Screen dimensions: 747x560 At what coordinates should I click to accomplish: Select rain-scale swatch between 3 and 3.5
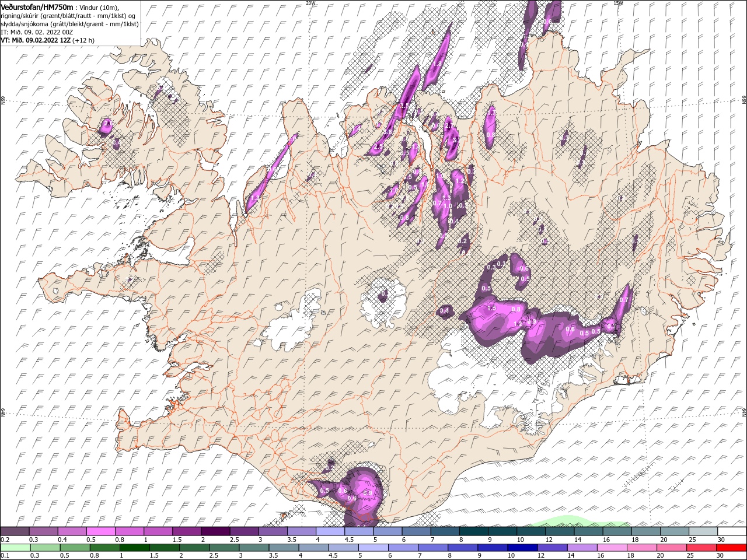coord(254,548)
